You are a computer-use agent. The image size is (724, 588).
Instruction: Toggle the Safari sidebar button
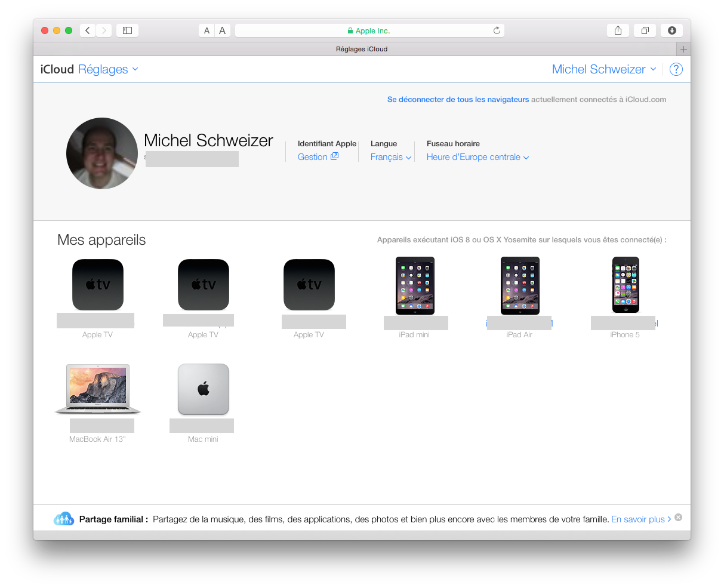(x=127, y=30)
